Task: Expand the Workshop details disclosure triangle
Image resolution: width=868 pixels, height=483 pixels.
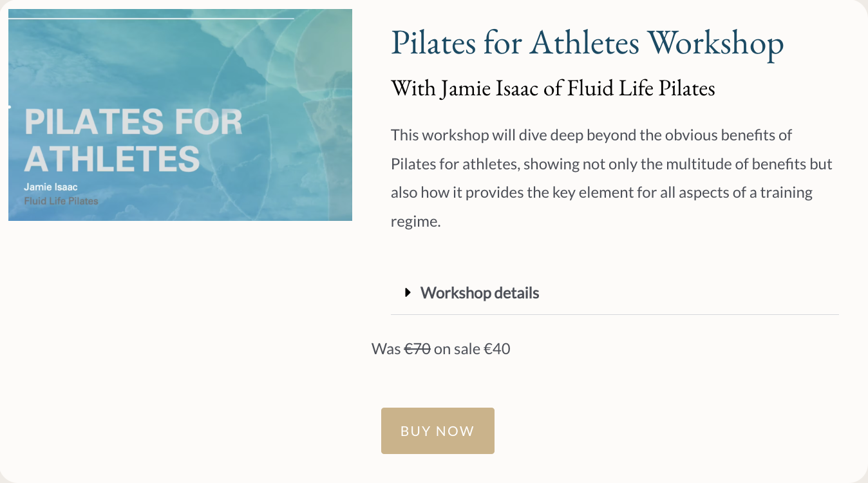Action: (408, 293)
